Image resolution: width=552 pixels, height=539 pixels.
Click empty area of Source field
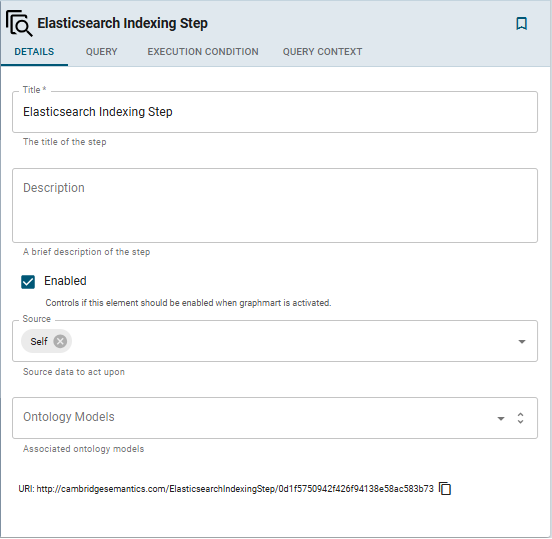click(292, 341)
